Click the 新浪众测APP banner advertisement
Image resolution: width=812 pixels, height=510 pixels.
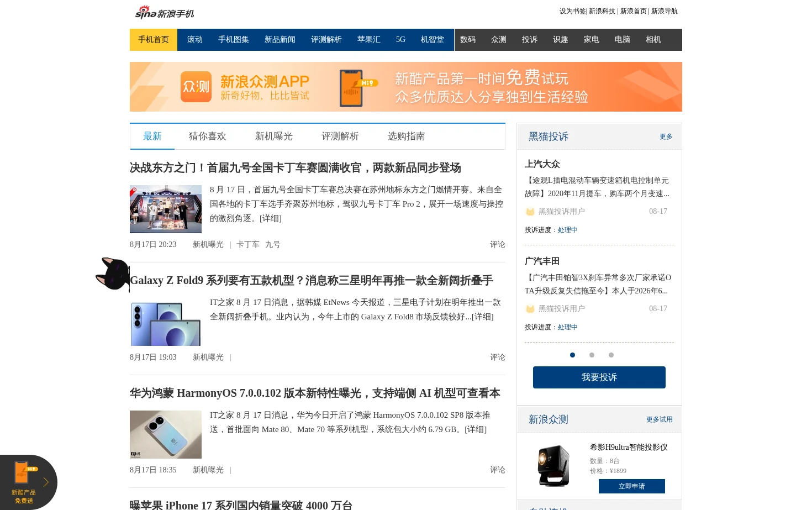coord(406,87)
